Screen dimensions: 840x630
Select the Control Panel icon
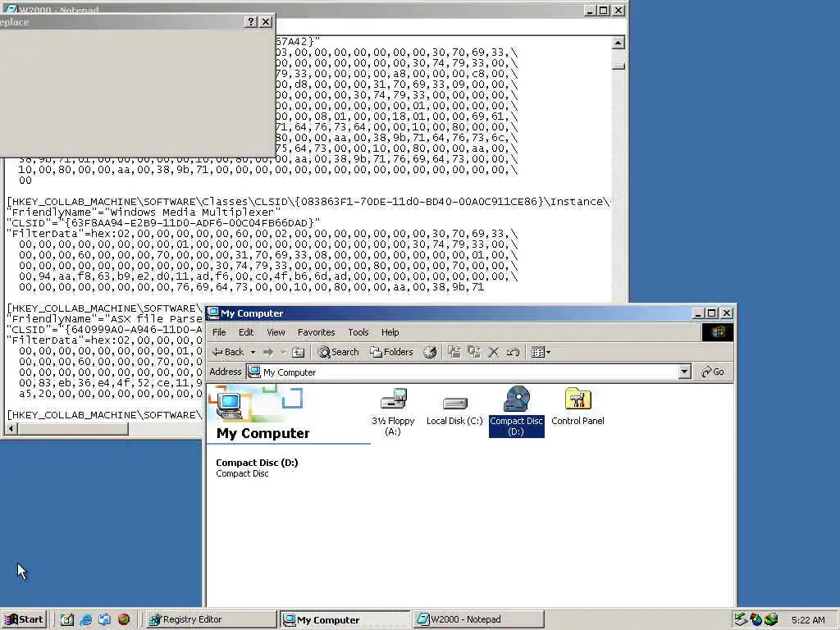tap(577, 407)
